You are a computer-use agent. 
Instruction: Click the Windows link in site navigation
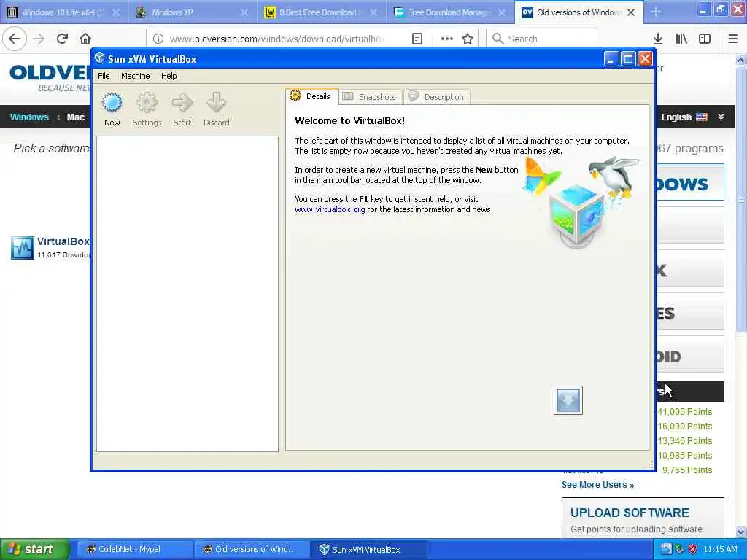point(29,117)
